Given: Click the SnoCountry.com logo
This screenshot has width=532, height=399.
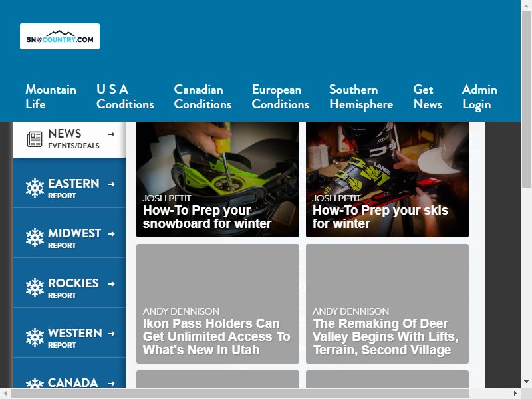Looking at the screenshot, I should pos(60,37).
